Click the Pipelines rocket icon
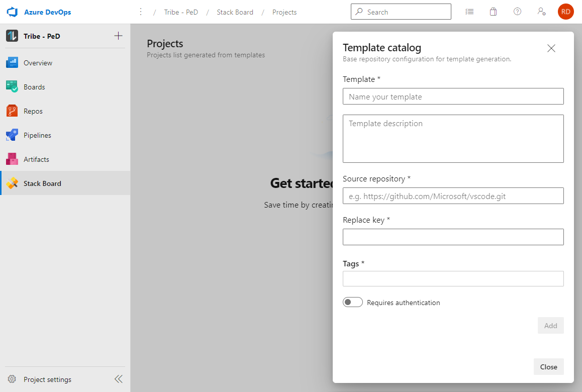The height and width of the screenshot is (392, 582). pos(12,135)
